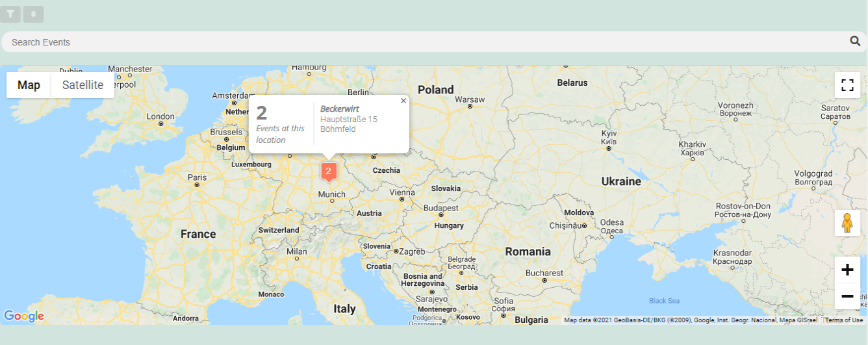This screenshot has width=868, height=345.
Task: Click the Milan city label
Action: coord(297,251)
